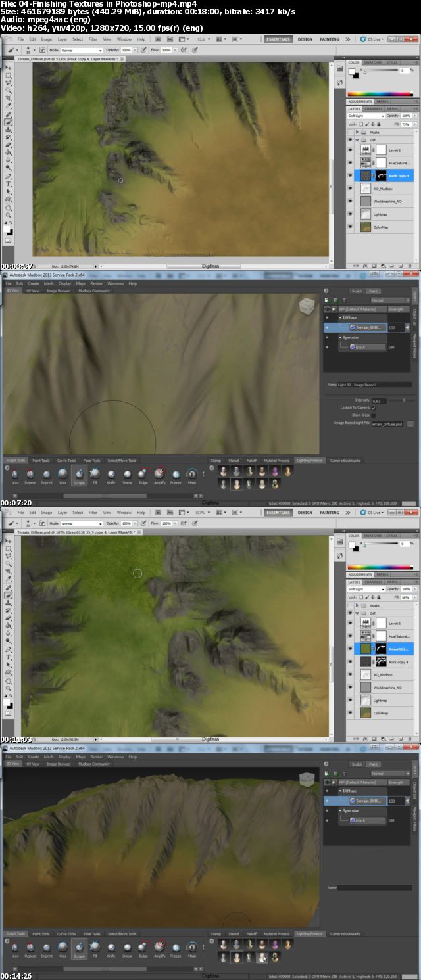The width and height of the screenshot is (421, 980).
Task: Click Grass013 layer mask thumbnail, 00:11:03 Photoshop
Action: [x=382, y=648]
